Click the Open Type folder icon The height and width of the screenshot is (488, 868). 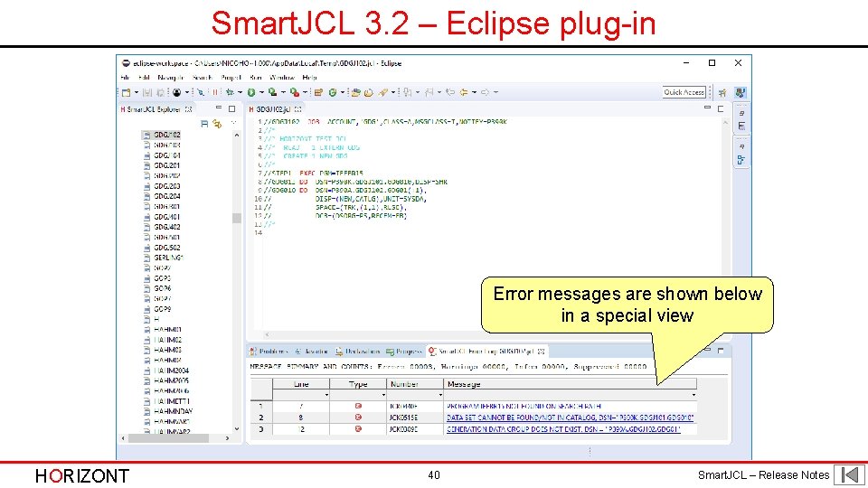pos(356,92)
